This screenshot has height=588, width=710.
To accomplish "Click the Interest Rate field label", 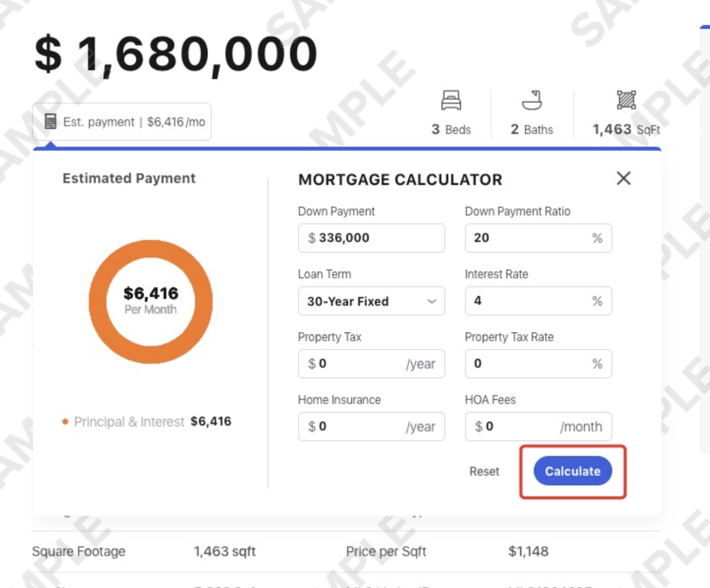I will tap(496, 274).
